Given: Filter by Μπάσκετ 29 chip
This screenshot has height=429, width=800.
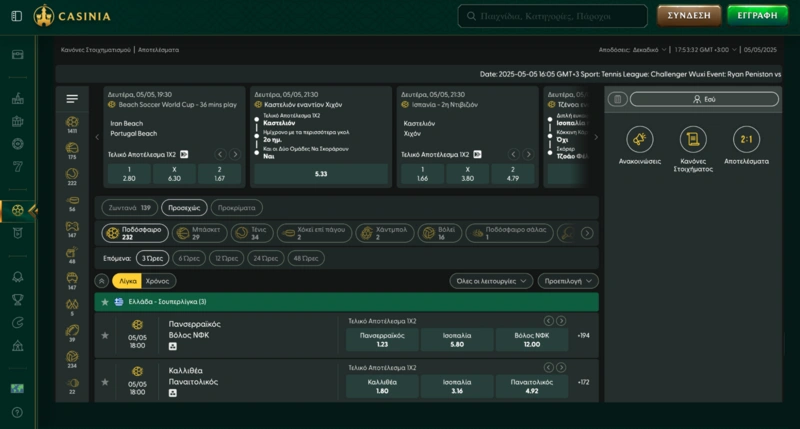Looking at the screenshot, I should tap(199, 233).
